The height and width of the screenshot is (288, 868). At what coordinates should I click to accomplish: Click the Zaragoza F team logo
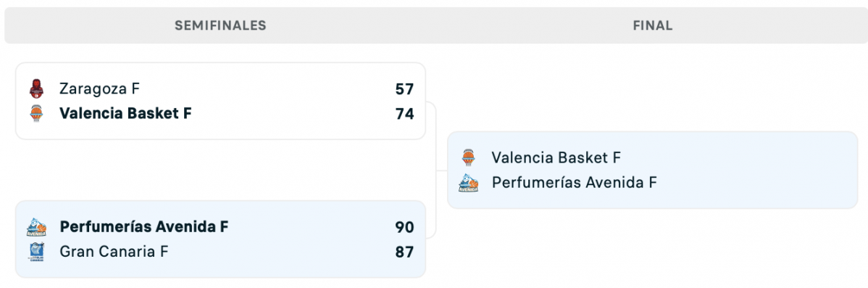[x=36, y=89]
